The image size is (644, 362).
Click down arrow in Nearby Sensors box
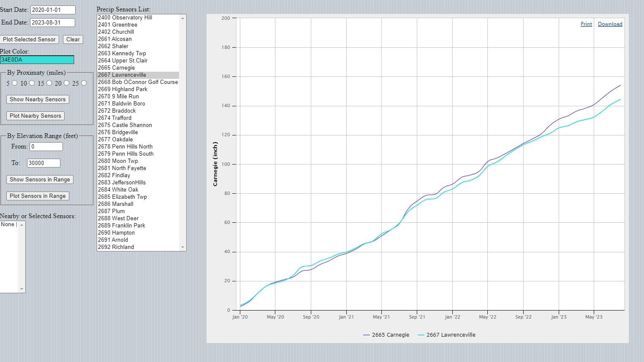[x=22, y=289]
